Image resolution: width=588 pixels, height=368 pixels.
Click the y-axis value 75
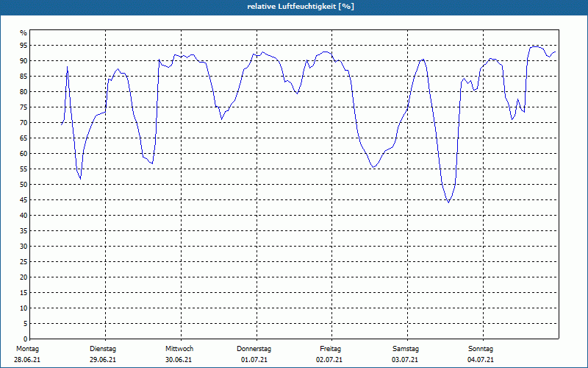pyautogui.click(x=24, y=107)
